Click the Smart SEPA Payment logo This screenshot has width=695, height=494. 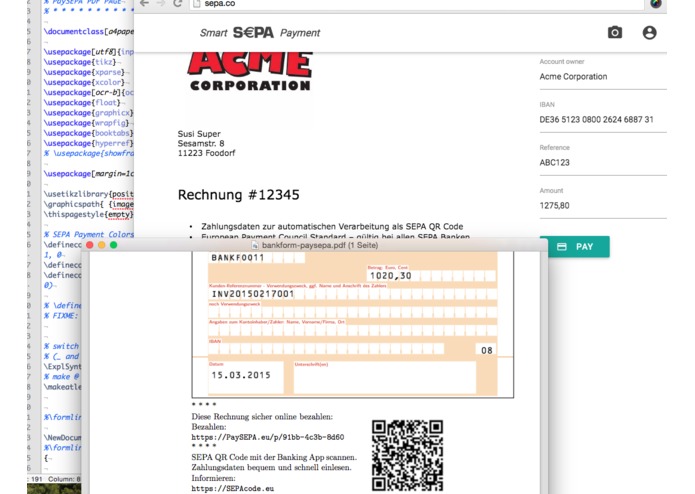pyautogui.click(x=260, y=33)
